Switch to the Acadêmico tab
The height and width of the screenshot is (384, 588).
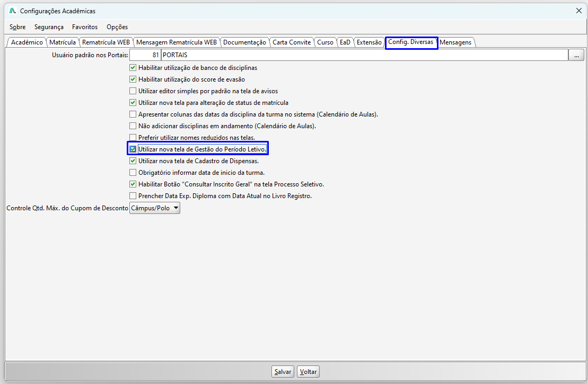(27, 42)
